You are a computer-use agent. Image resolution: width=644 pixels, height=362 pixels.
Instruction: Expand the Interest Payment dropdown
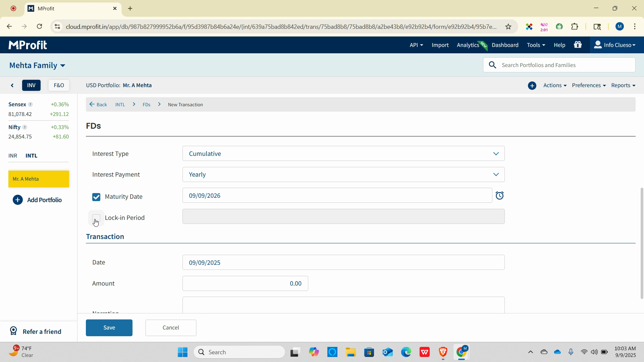pos(343,175)
